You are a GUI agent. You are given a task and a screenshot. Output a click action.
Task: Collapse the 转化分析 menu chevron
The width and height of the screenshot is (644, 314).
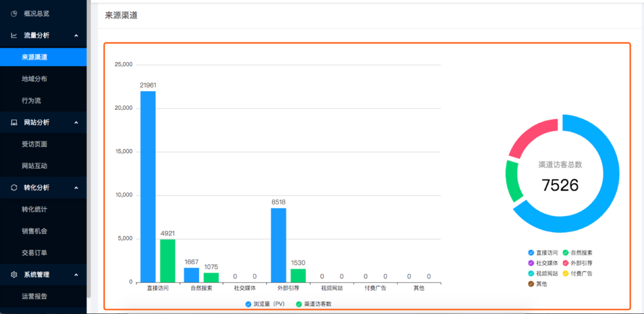[x=76, y=188]
